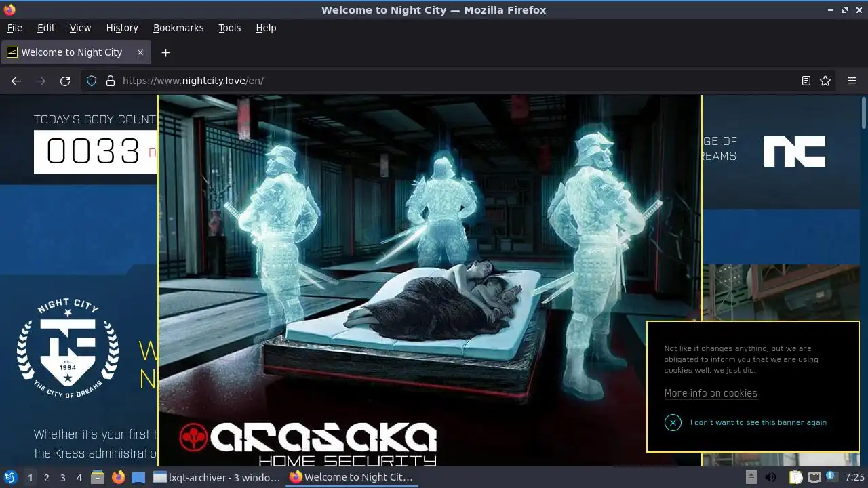This screenshot has width=868, height=488.
Task: Open the volume control in the tray
Action: 770,477
